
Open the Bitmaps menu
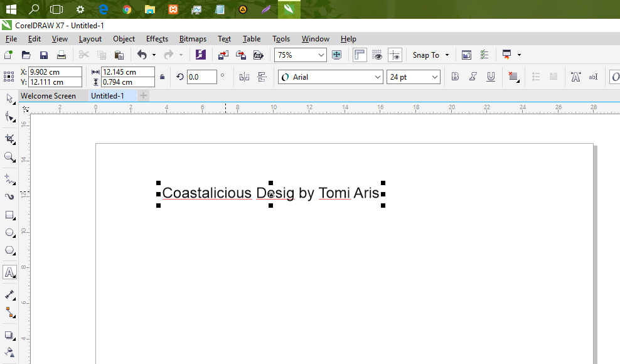[x=193, y=38]
